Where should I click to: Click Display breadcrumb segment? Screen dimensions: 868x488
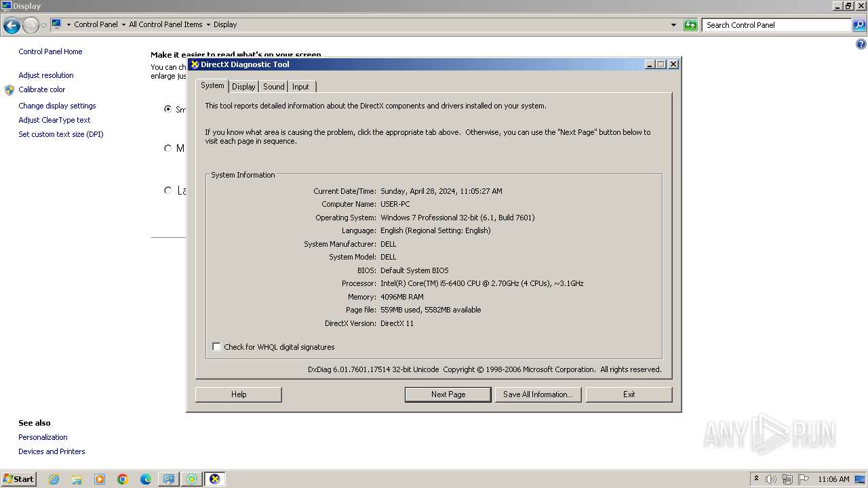(225, 24)
